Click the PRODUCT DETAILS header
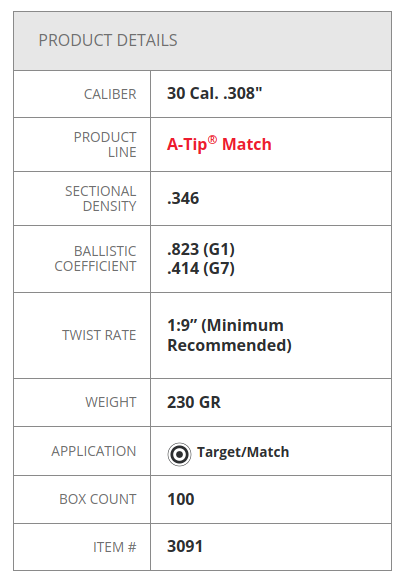Screen dimensions: 404x582 [108, 40]
